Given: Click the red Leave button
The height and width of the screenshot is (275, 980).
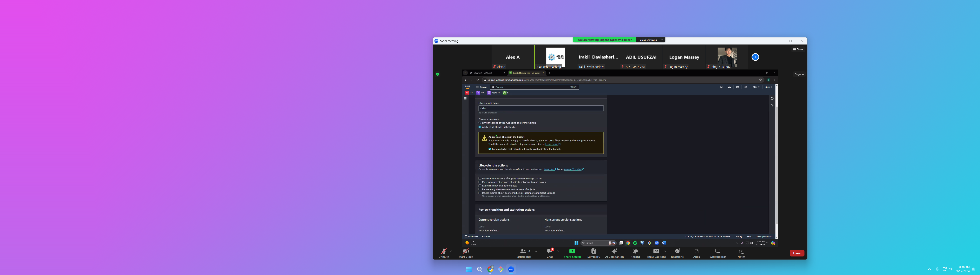Looking at the screenshot, I should coord(797,253).
